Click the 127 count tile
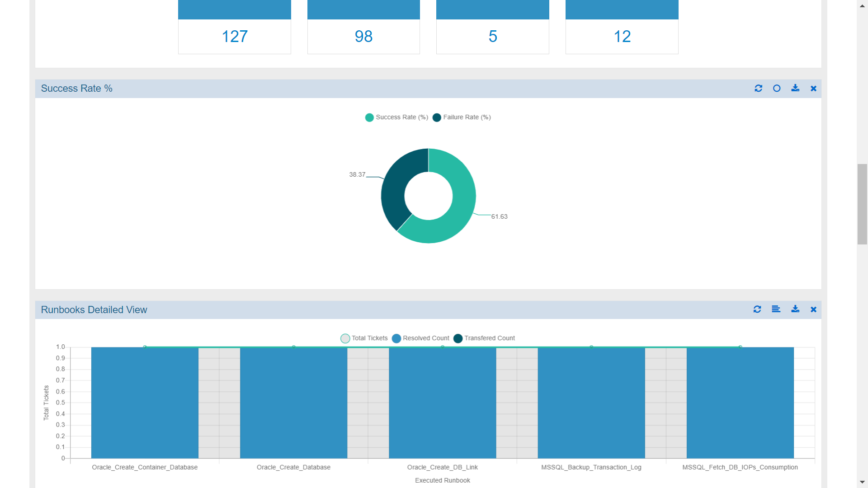This screenshot has height=488, width=868. [x=235, y=36]
